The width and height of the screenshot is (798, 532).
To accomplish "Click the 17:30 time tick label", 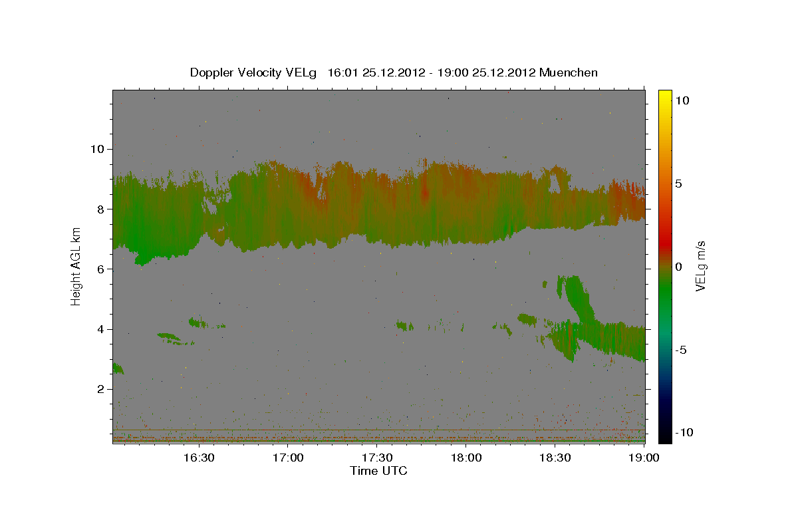I will pos(378,458).
